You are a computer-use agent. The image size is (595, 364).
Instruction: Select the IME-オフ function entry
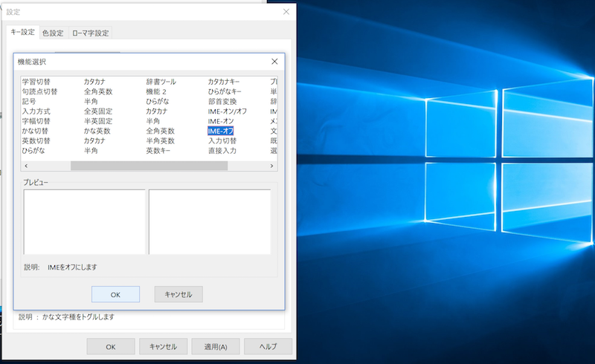pos(221,131)
